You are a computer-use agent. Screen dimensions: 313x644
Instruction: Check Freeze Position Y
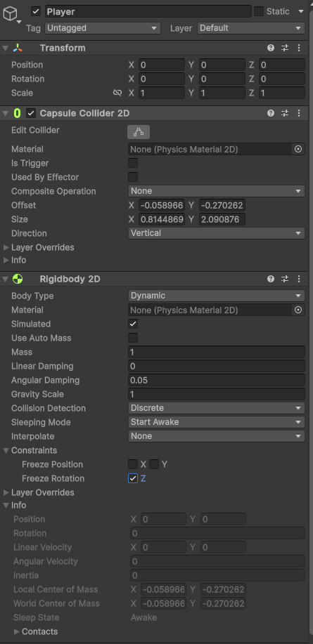[154, 464]
